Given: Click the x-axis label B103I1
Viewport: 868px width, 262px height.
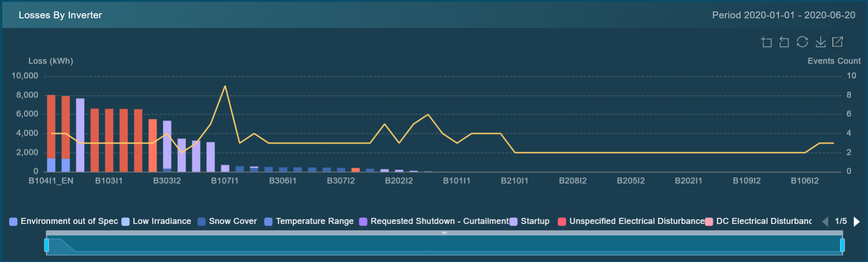Looking at the screenshot, I should click(x=109, y=181).
